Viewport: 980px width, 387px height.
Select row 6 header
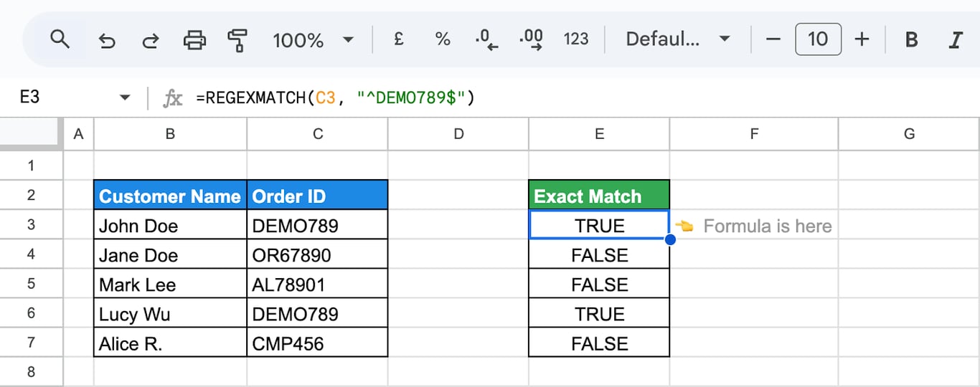[32, 312]
